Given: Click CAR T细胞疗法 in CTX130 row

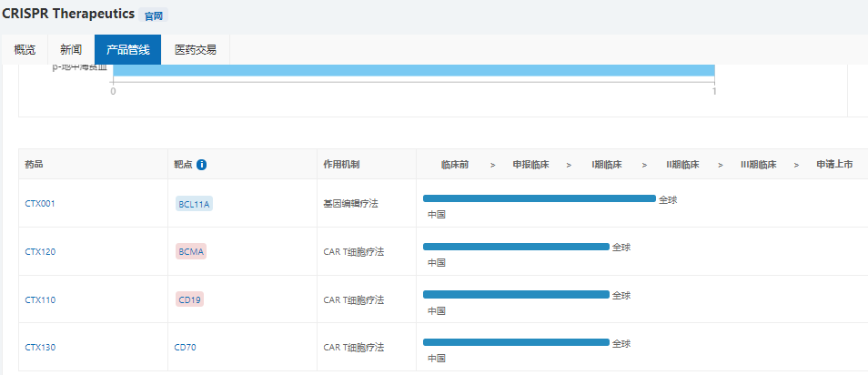Looking at the screenshot, I should tap(353, 348).
